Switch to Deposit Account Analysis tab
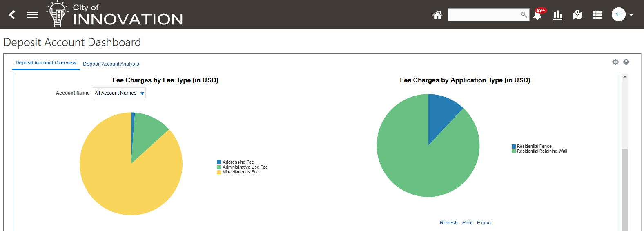The height and width of the screenshot is (231, 644). pos(111,64)
